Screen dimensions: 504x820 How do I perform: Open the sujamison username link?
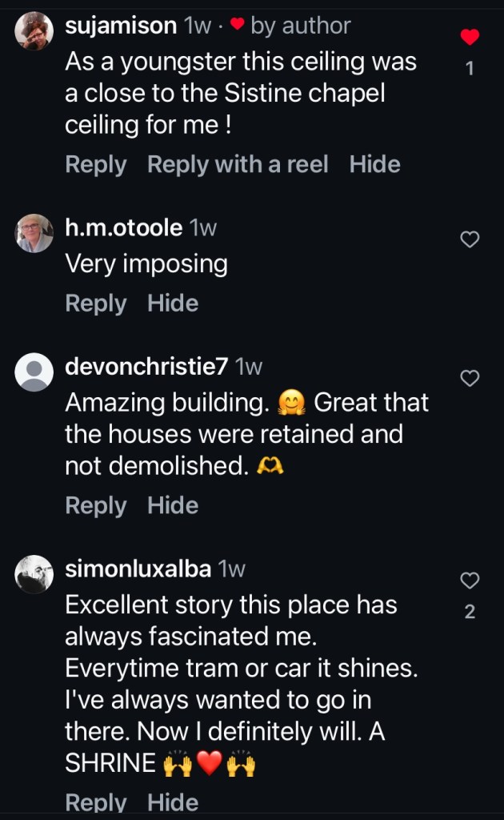120,26
